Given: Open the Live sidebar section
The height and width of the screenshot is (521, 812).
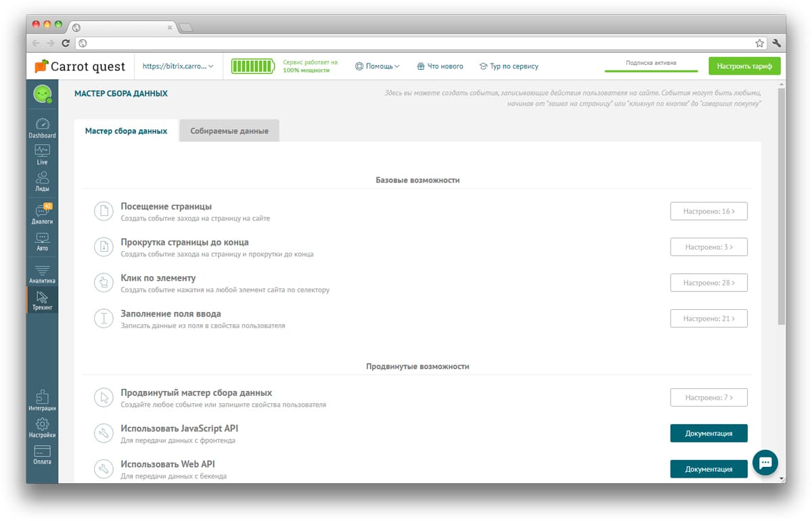Looking at the screenshot, I should pos(42,155).
